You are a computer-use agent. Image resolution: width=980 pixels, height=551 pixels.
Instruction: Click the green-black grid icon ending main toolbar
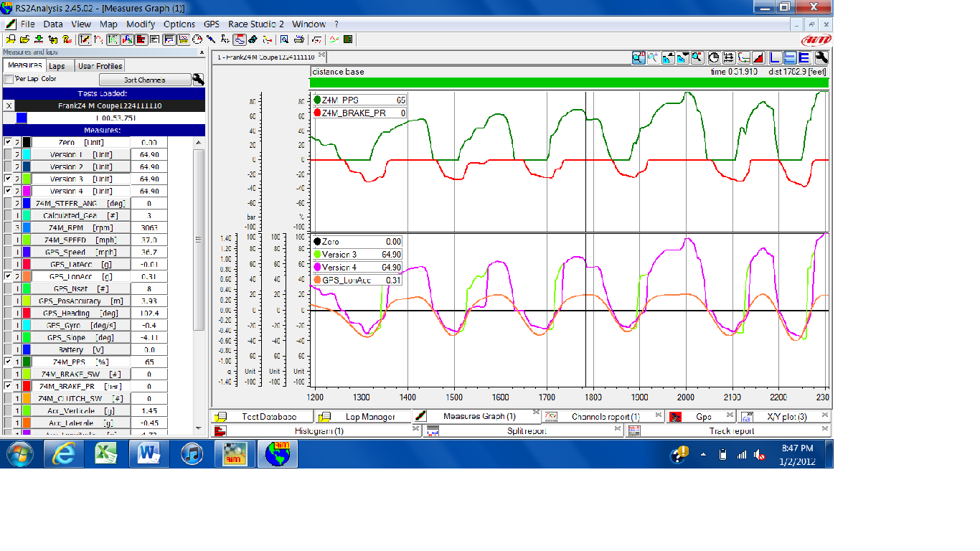348,39
